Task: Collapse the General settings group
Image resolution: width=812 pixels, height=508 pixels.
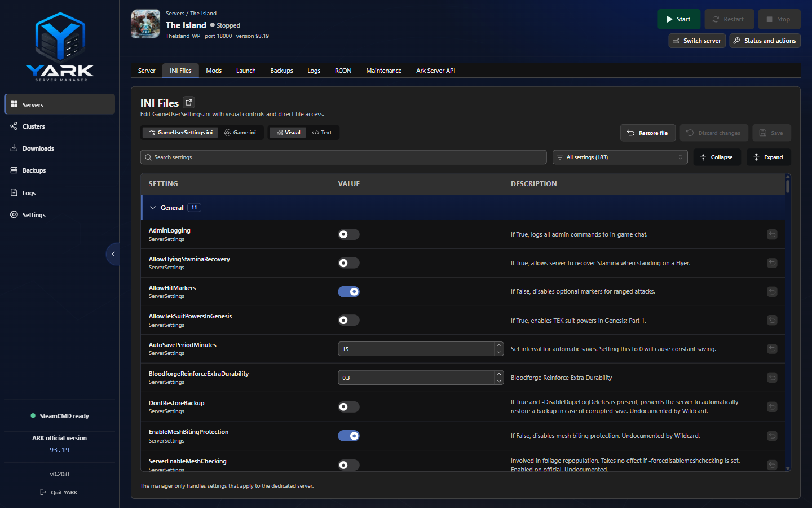Action: click(x=153, y=208)
